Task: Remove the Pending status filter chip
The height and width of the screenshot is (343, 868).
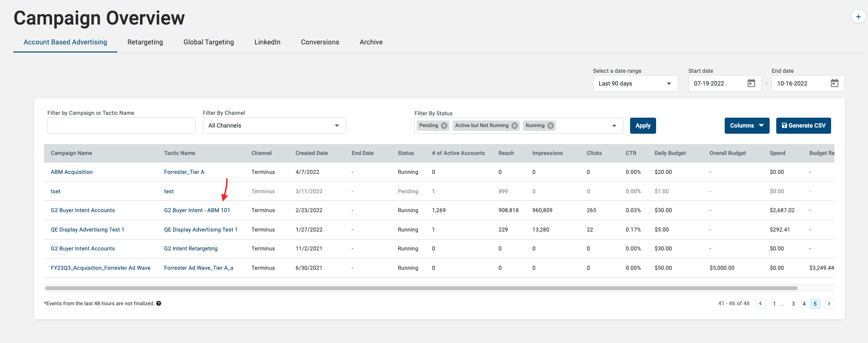Action: tap(444, 126)
